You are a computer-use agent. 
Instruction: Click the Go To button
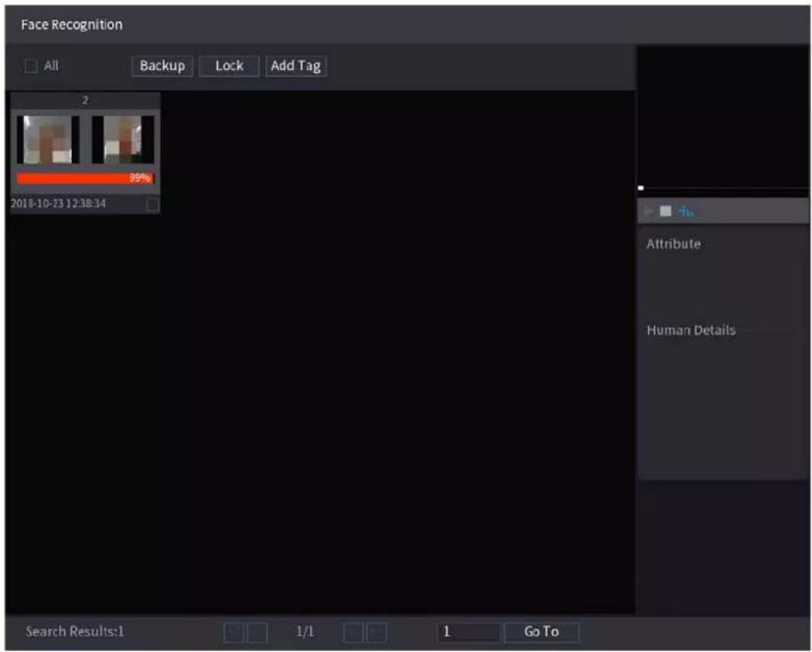click(x=541, y=633)
